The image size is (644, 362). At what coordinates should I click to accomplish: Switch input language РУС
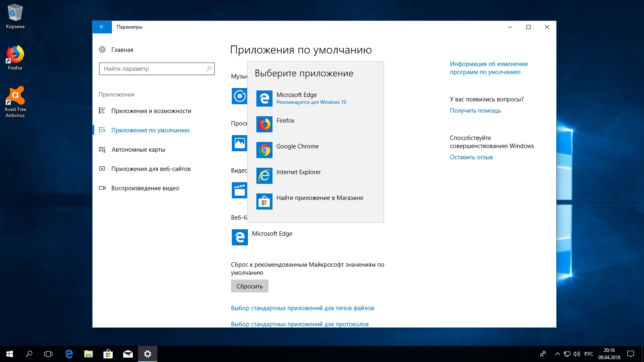pyautogui.click(x=589, y=354)
